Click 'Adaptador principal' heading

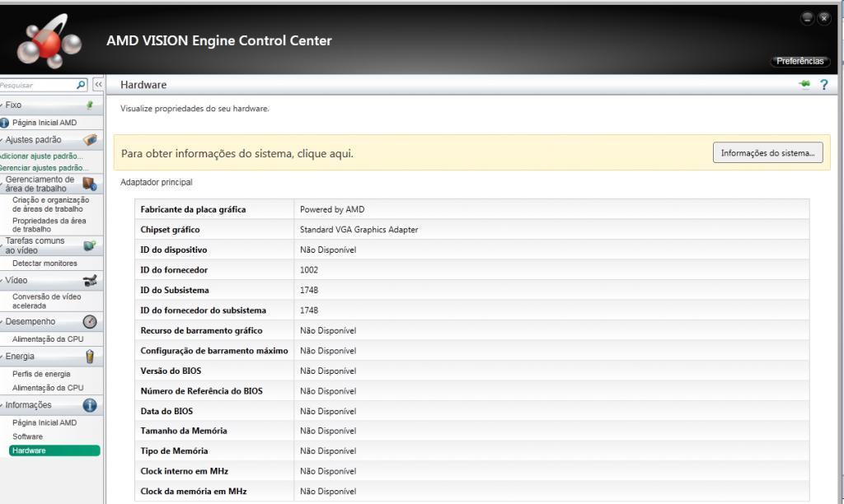coord(156,182)
